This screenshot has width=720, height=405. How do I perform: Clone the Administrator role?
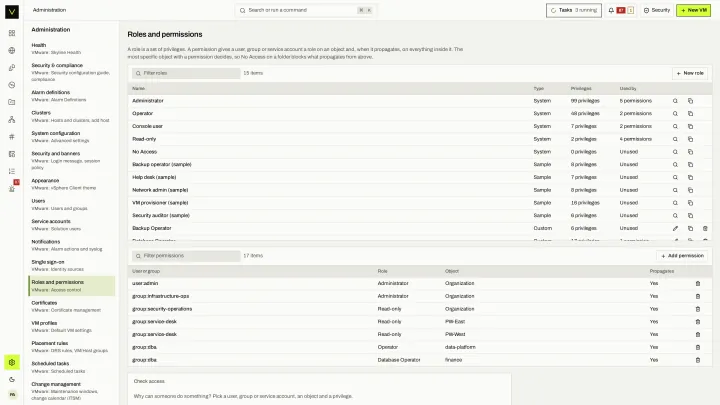(x=690, y=101)
